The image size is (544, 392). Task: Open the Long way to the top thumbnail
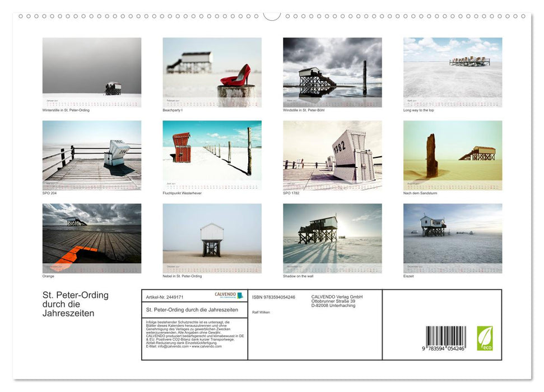(x=453, y=72)
